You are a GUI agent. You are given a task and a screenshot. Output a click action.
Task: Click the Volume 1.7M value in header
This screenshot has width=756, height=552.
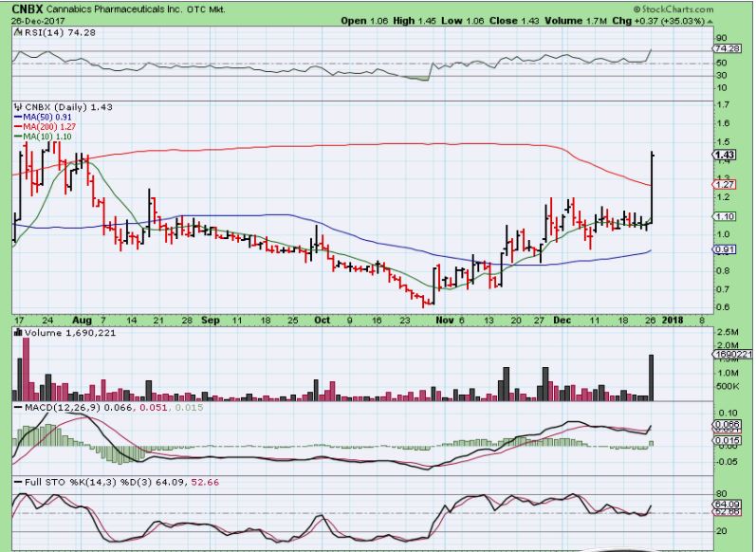tap(576, 21)
